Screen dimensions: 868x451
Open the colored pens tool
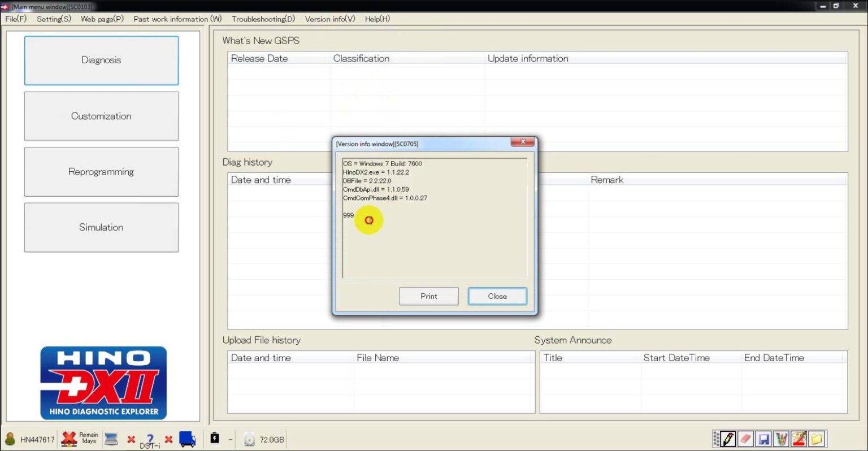pos(782,439)
